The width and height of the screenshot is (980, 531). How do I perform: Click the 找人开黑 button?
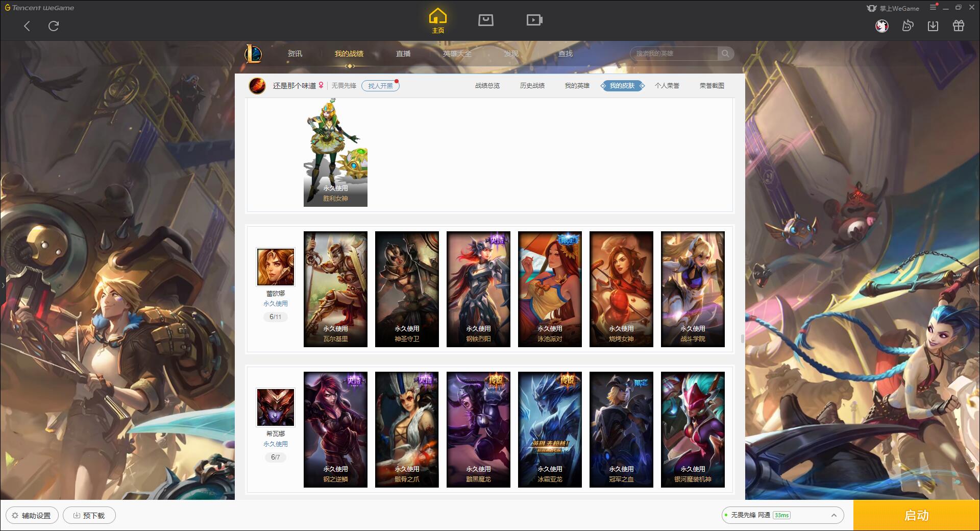[380, 86]
